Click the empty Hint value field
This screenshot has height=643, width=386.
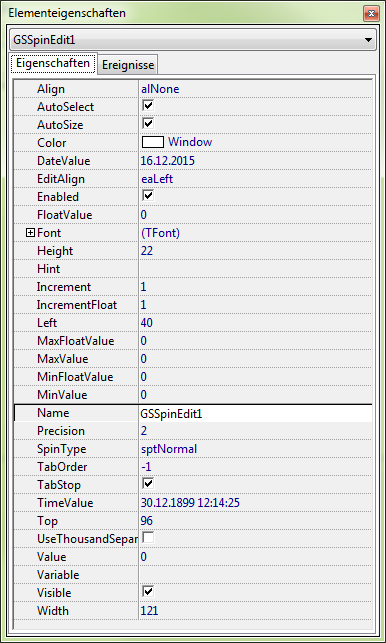click(255, 269)
